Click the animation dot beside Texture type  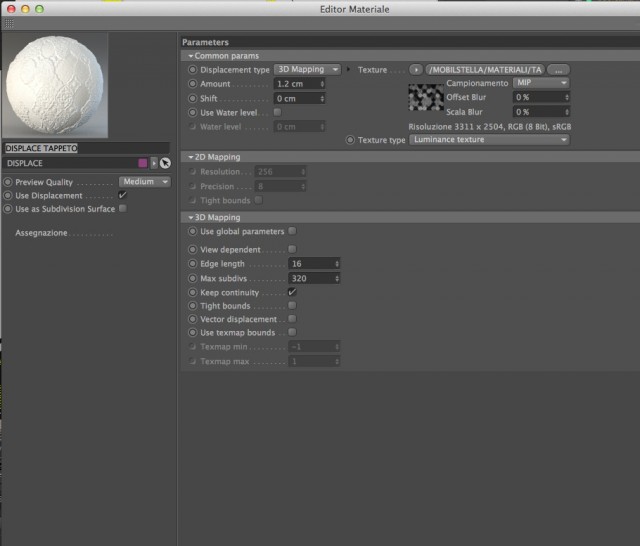coord(350,140)
